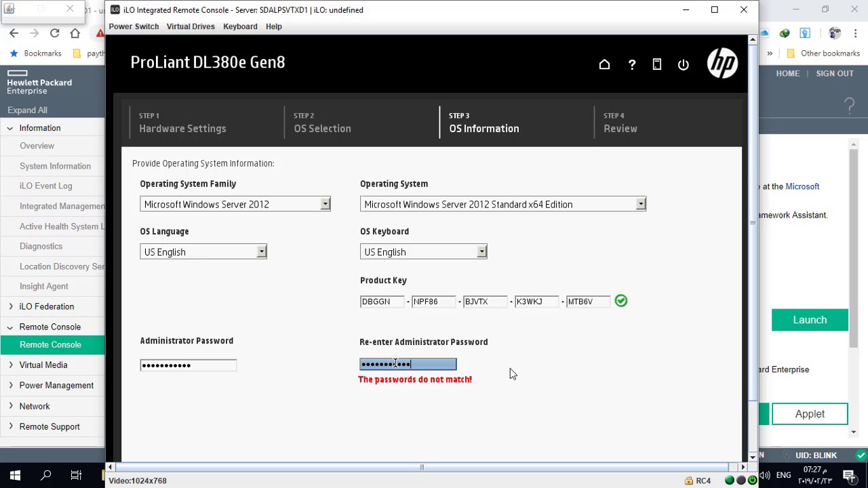
Task: Open the Virtual Drives menu
Action: [x=191, y=26]
